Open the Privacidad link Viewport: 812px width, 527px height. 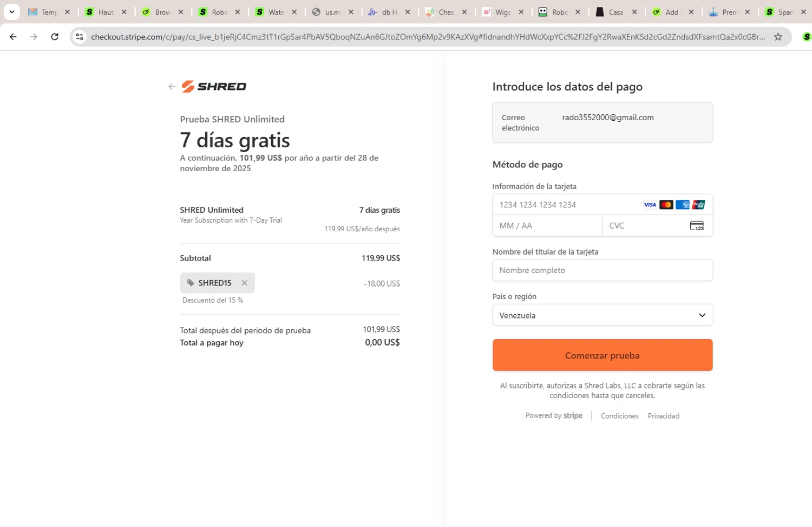pyautogui.click(x=663, y=416)
